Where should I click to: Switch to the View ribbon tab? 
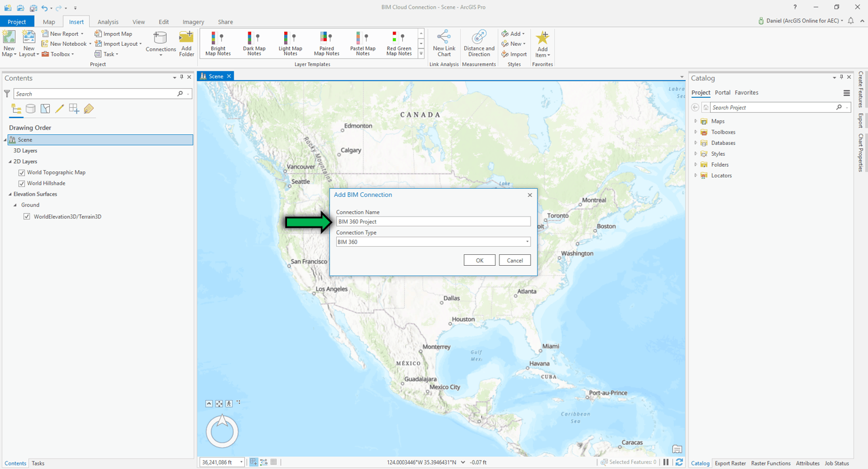[139, 22]
